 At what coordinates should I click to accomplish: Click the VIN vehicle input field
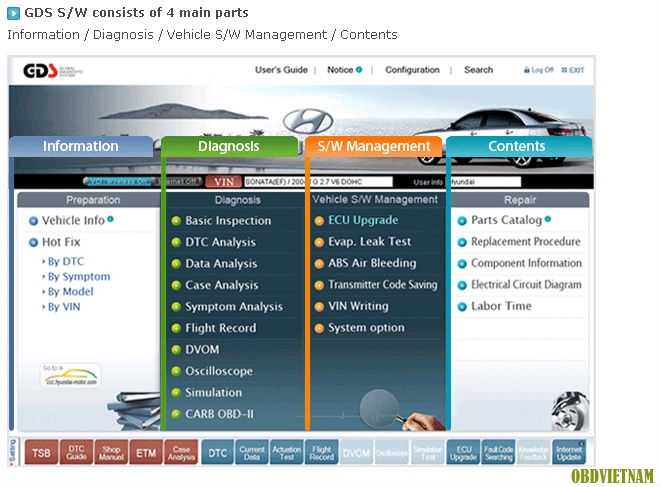(x=318, y=182)
